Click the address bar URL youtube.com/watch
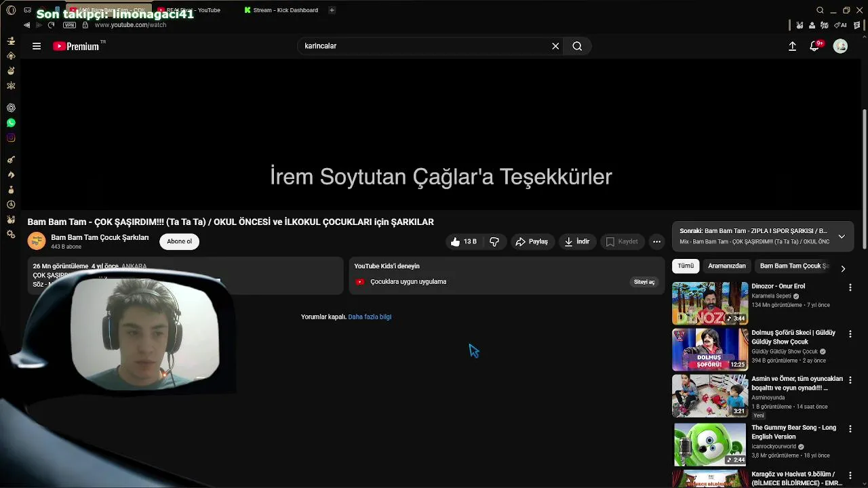This screenshot has height=488, width=868. 130,25
